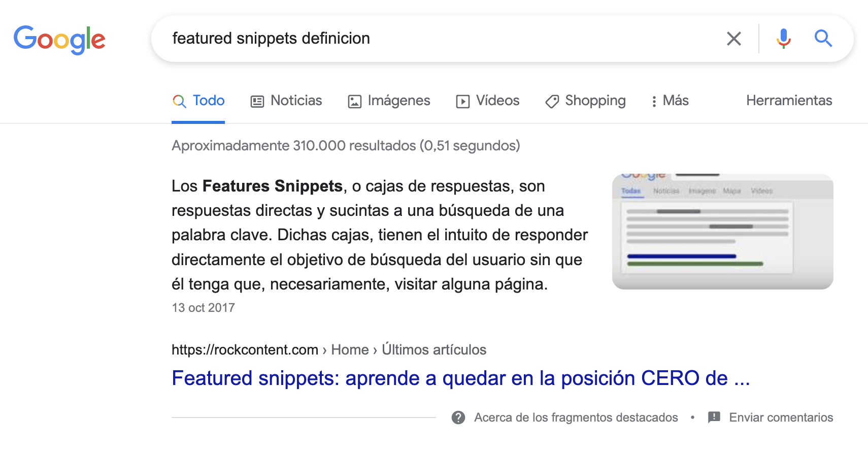This screenshot has height=449, width=868.
Task: Open Featured snippets: aprende a quedar result
Action: coord(461,378)
